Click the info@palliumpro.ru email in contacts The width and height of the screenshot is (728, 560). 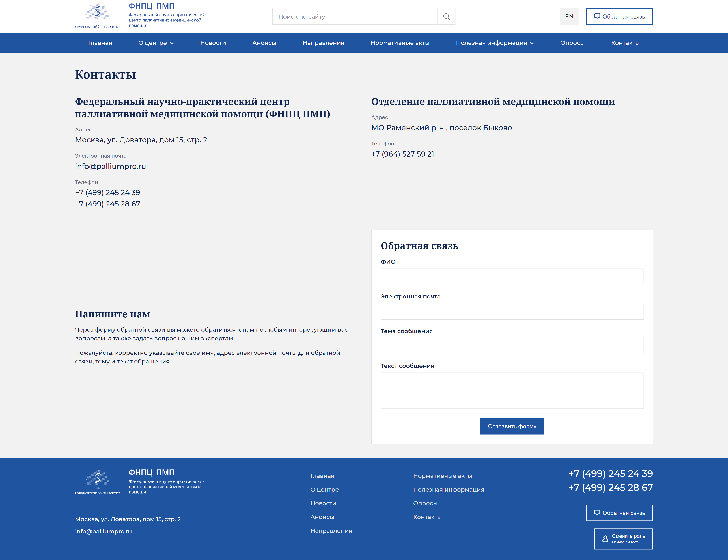click(x=110, y=166)
